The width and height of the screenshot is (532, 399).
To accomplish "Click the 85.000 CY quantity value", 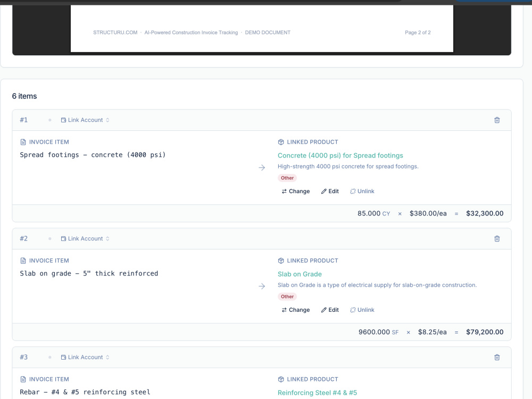I will (x=373, y=213).
